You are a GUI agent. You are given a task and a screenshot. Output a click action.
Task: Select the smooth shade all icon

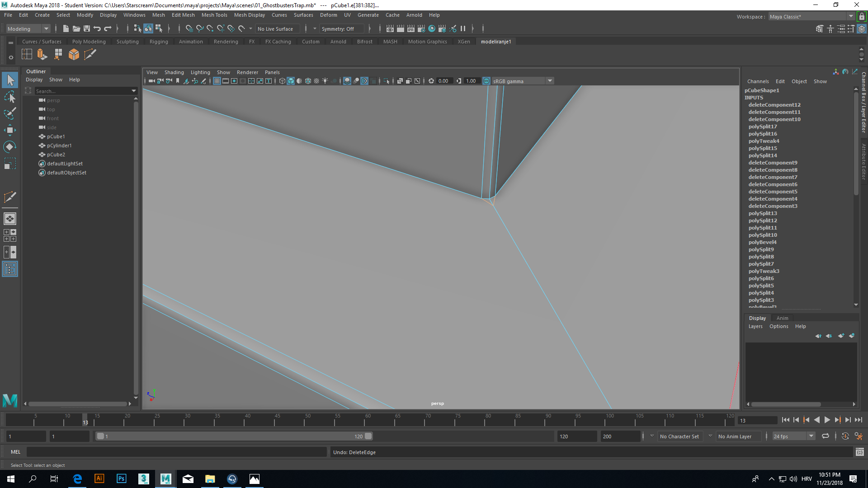point(291,81)
